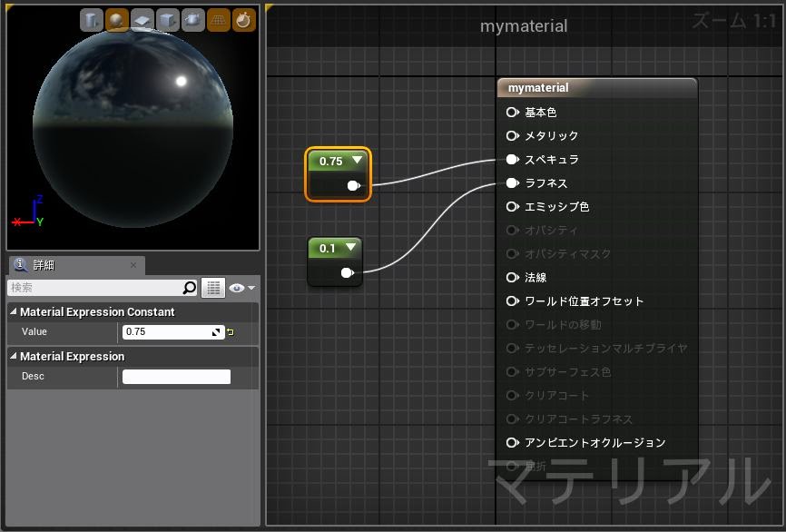Set preview shape to cube
The width and height of the screenshot is (786, 532).
pos(168,20)
